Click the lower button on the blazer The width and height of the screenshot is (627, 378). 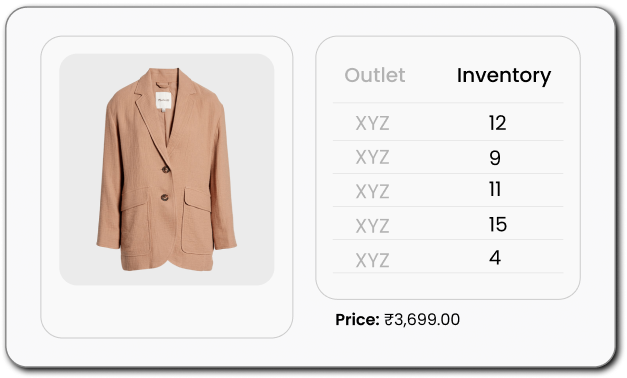coord(164,197)
